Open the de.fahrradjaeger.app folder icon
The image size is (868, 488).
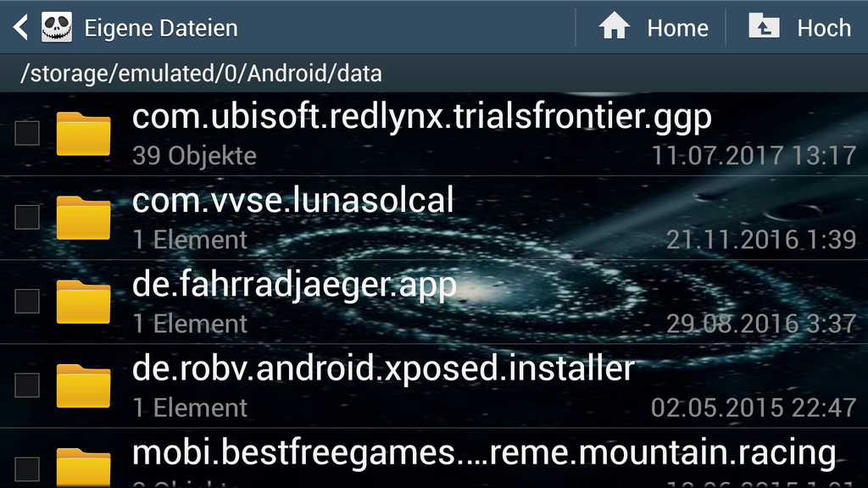pos(83,302)
